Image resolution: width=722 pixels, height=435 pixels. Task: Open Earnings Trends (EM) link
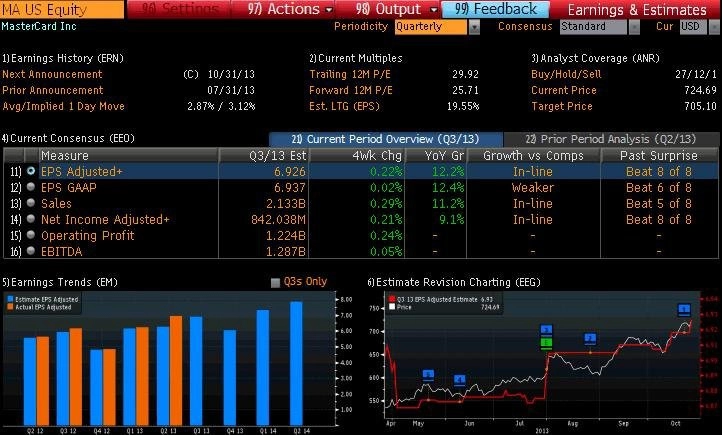click(x=60, y=282)
